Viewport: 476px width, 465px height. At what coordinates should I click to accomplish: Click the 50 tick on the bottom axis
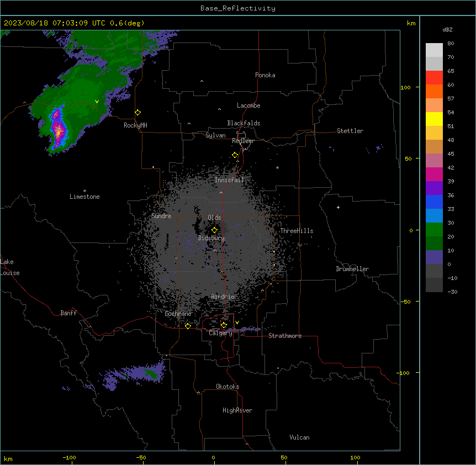[284, 457]
